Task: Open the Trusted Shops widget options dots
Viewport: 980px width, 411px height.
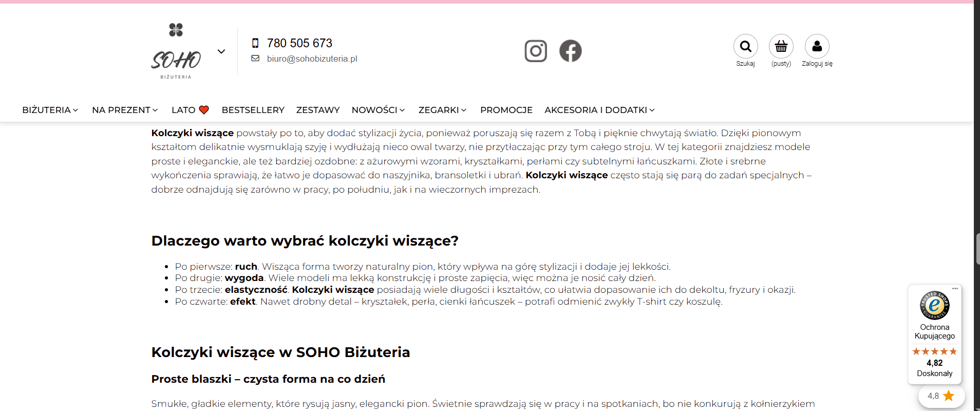Action: coord(955,289)
